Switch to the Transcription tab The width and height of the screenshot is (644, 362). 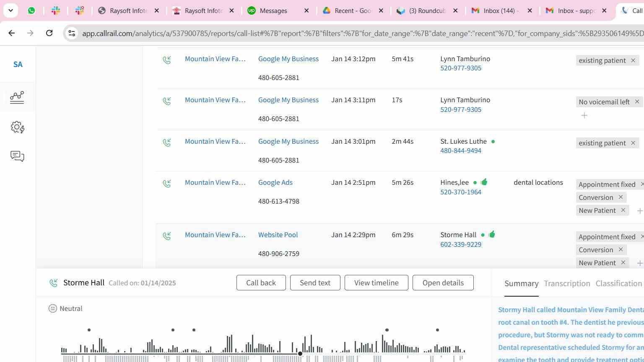tap(567, 284)
